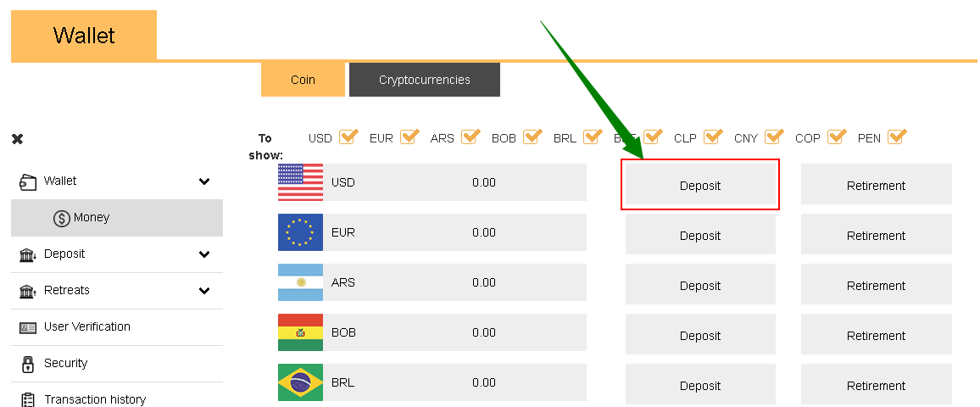Toggle the CNY currency checkbox
The height and width of the screenshot is (407, 980).
774,137
